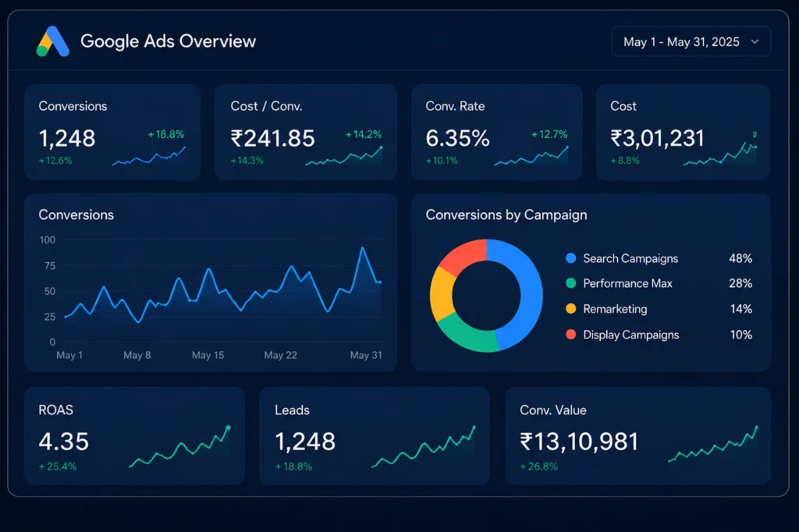
Task: Click the 25 y-axis label
Action: click(x=49, y=317)
